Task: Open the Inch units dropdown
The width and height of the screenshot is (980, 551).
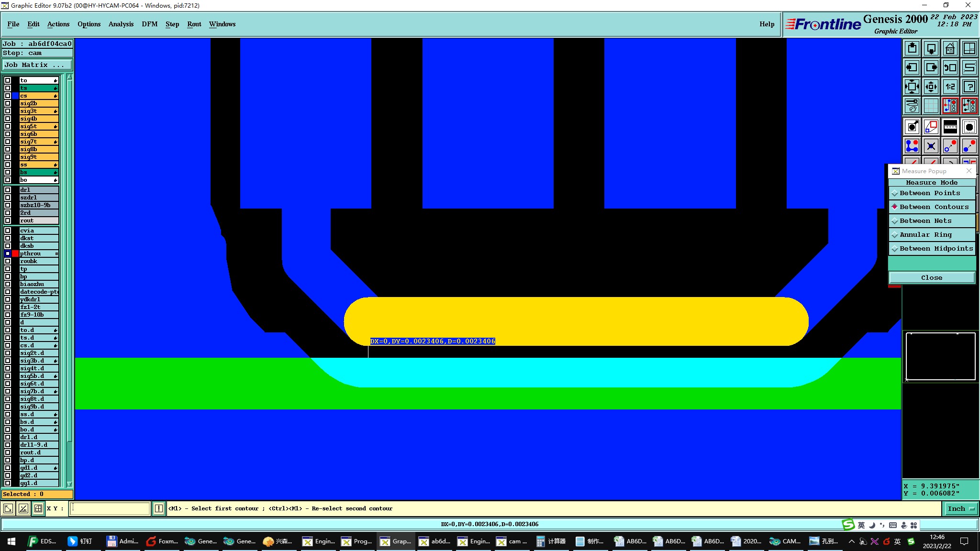Action: click(960, 508)
